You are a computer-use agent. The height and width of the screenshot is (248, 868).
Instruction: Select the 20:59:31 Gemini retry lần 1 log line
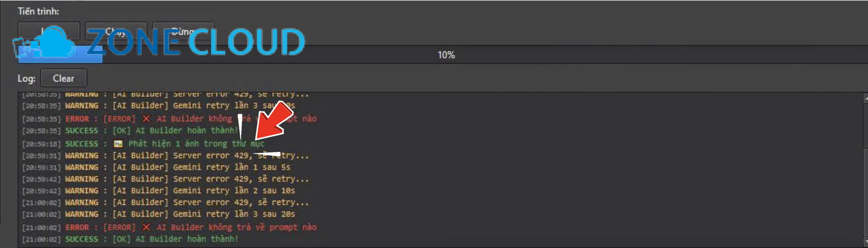click(156, 167)
